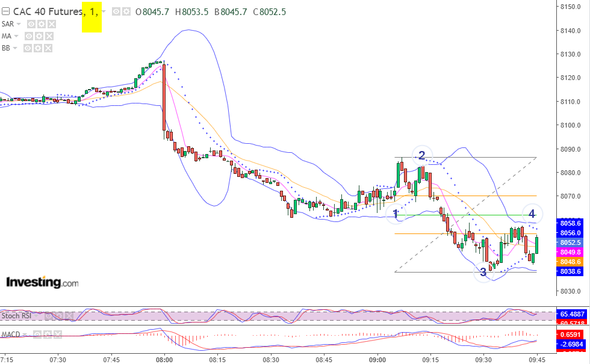590x364 pixels.
Task: Click the 07:30 time axis label
Action: coord(58,360)
